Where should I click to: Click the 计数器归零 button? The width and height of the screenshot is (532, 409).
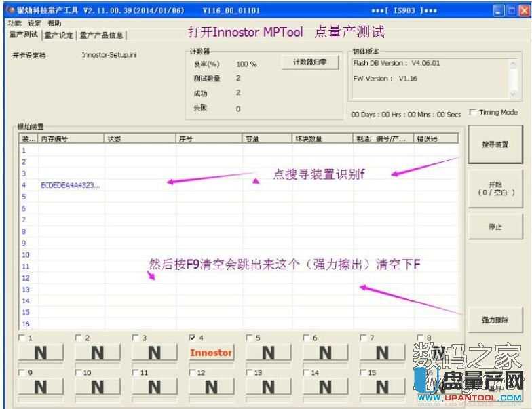[310, 62]
